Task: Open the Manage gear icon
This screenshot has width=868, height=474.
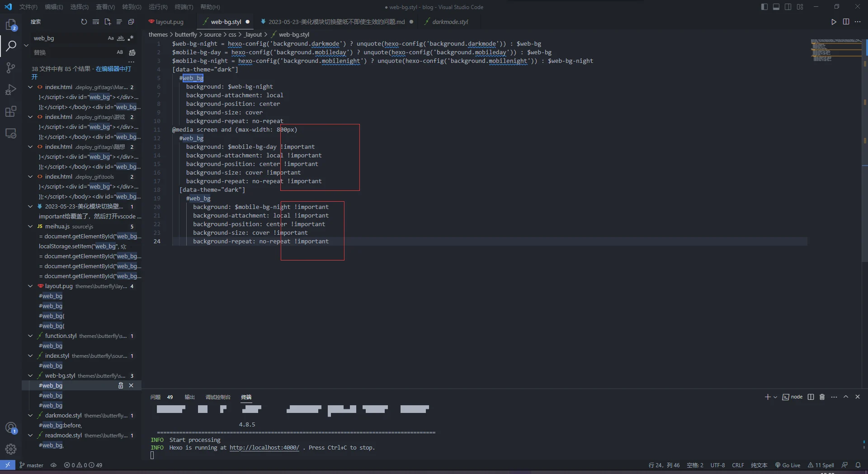Action: coord(11,449)
